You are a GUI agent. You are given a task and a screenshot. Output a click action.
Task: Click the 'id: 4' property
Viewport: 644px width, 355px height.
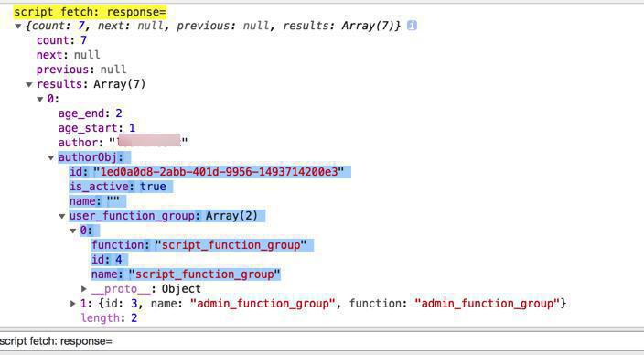[x=107, y=260]
